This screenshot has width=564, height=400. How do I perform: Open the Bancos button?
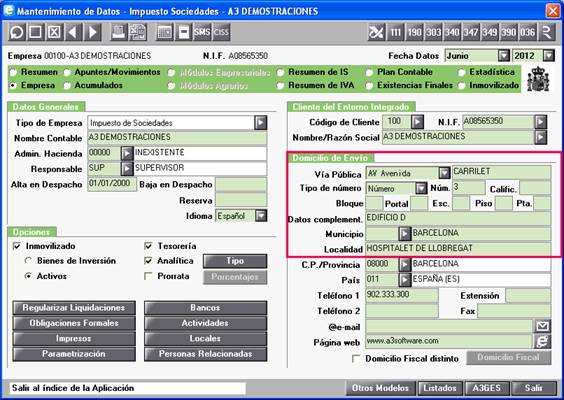[205, 308]
